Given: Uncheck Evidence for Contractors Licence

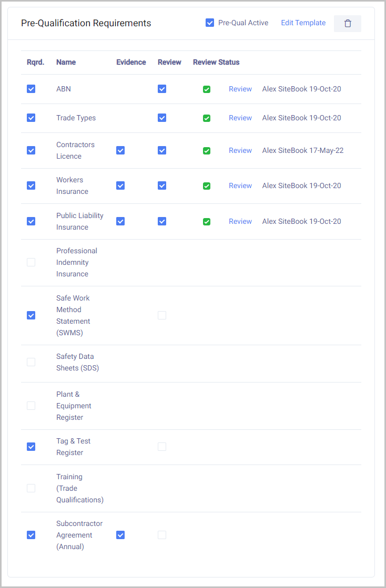Looking at the screenshot, I should (120, 150).
